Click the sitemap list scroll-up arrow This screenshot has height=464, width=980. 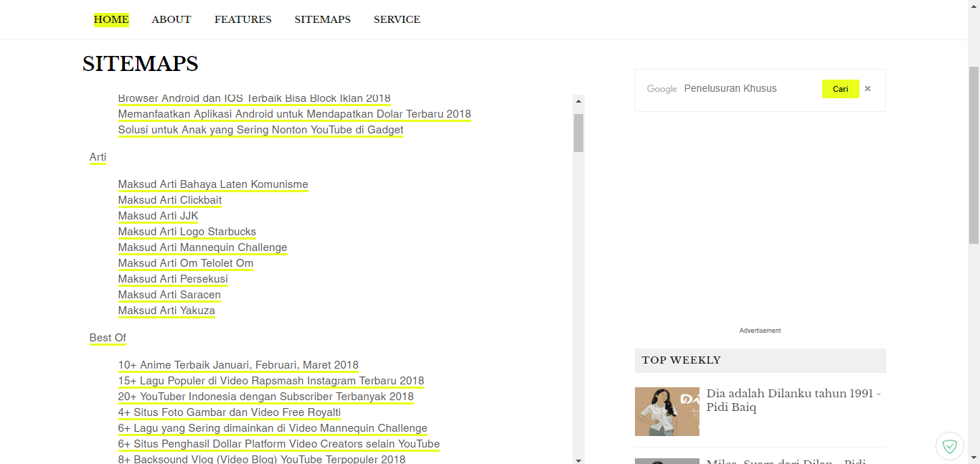pyautogui.click(x=578, y=101)
